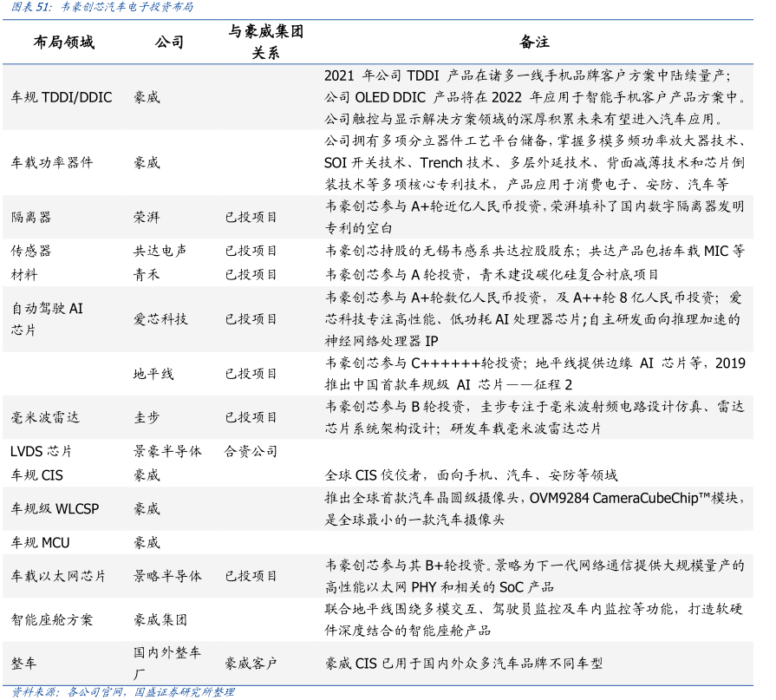Click "已投项目" in the 爱芯科技 row

(251, 319)
